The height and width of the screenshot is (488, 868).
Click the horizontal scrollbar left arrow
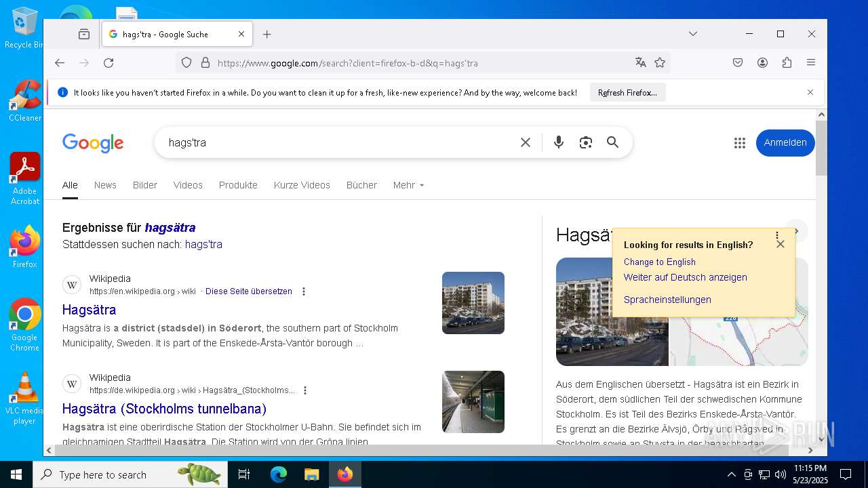pyautogui.click(x=49, y=450)
